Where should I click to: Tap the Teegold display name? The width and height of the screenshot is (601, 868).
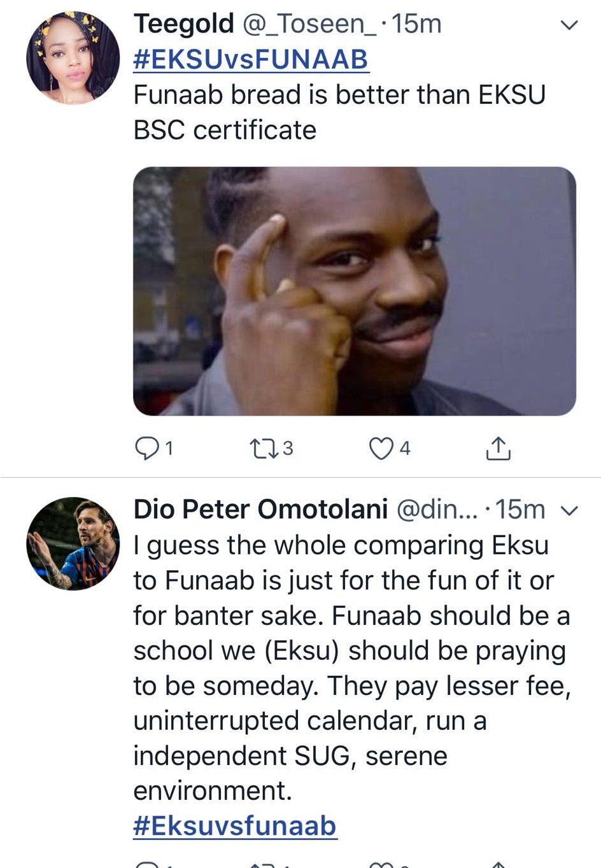(x=183, y=24)
